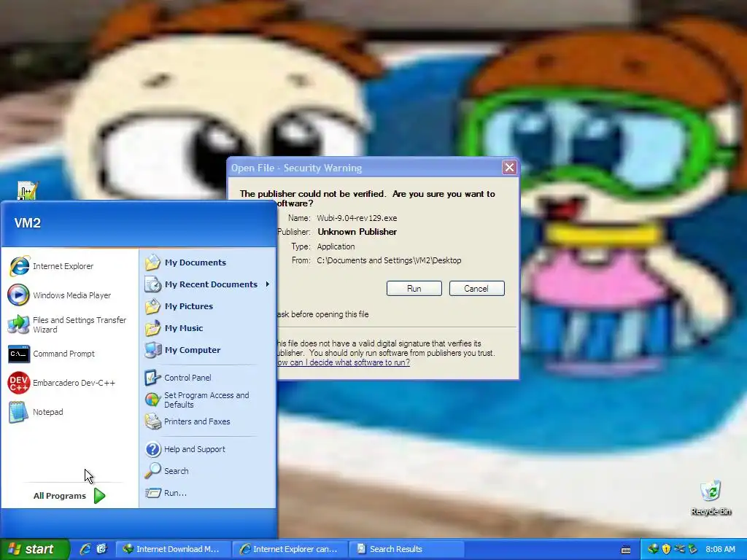Click the keyboard icon on taskbar

click(x=626, y=550)
